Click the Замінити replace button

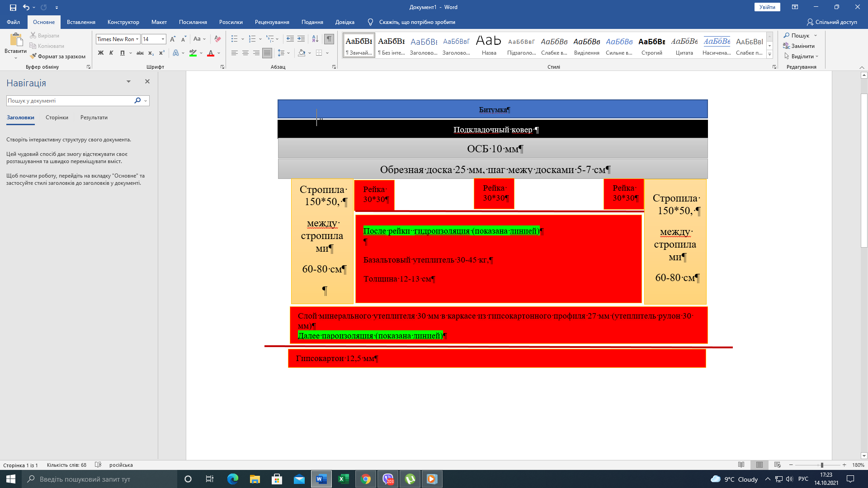tap(799, 46)
